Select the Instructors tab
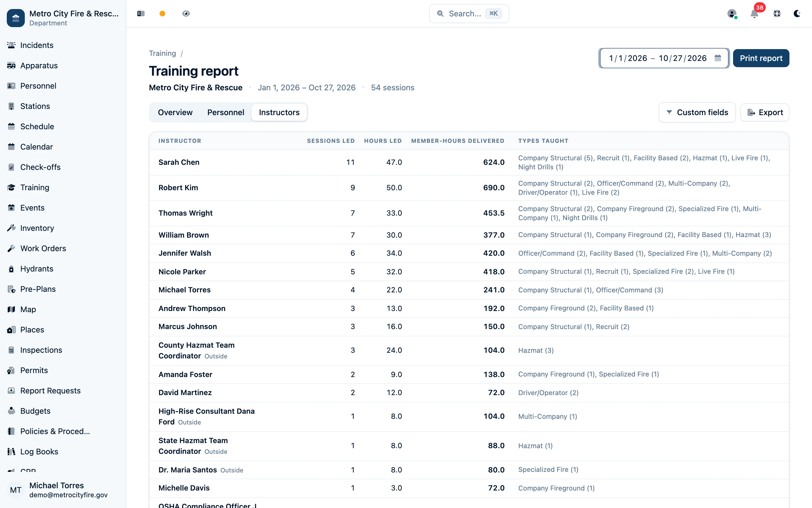 click(x=279, y=112)
